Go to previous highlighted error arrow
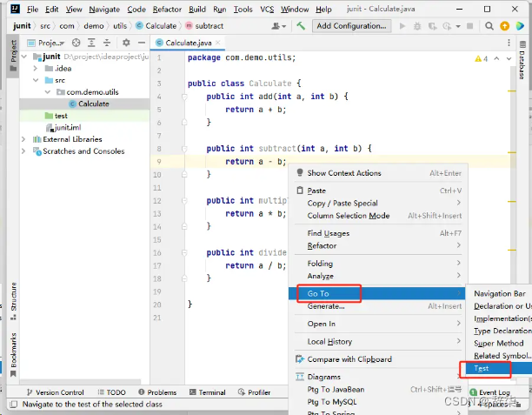The height and width of the screenshot is (415, 532). 496,59
